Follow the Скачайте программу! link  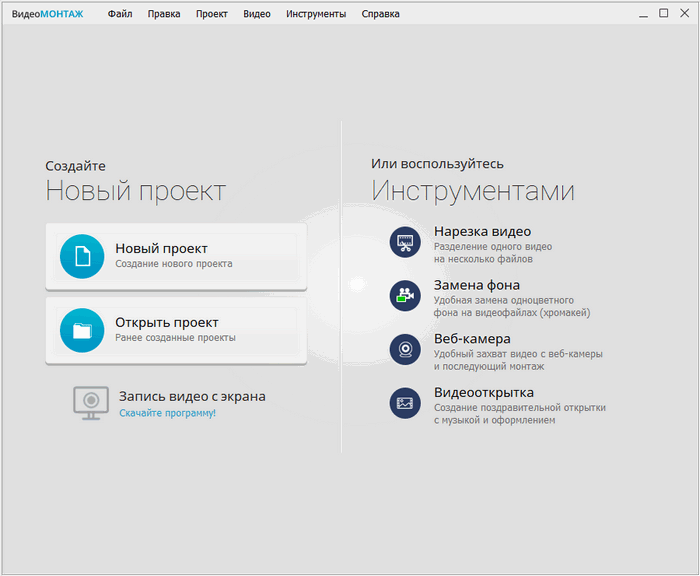click(x=167, y=413)
